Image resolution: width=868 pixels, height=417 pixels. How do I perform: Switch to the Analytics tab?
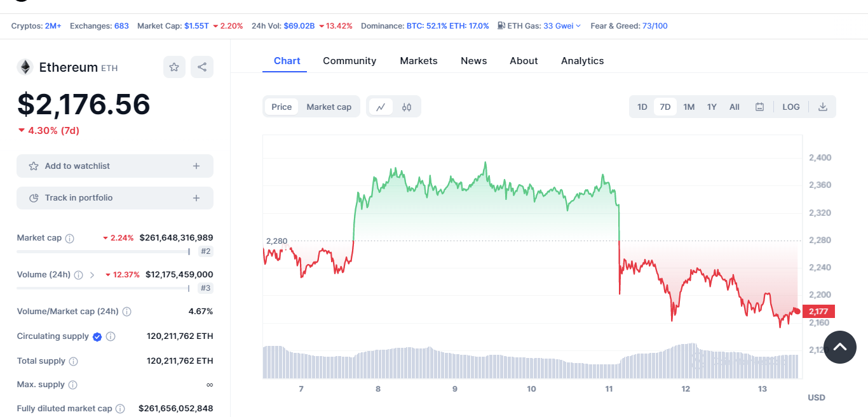pos(583,61)
